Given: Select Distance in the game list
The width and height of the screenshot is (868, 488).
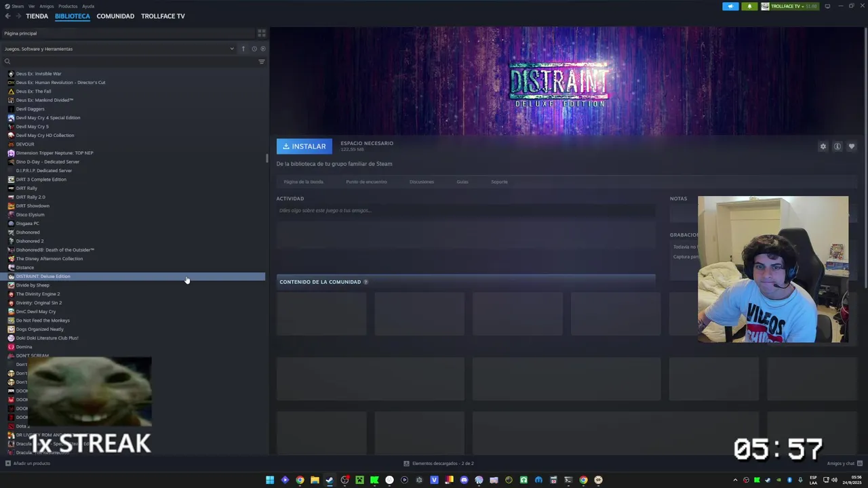Looking at the screenshot, I should coord(25,268).
